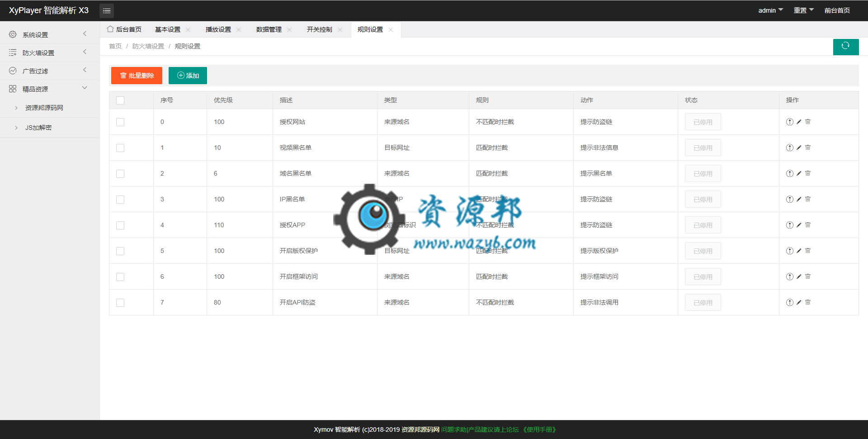Edit the 开启框架访问 rule
The height and width of the screenshot is (439, 868).
coord(799,277)
